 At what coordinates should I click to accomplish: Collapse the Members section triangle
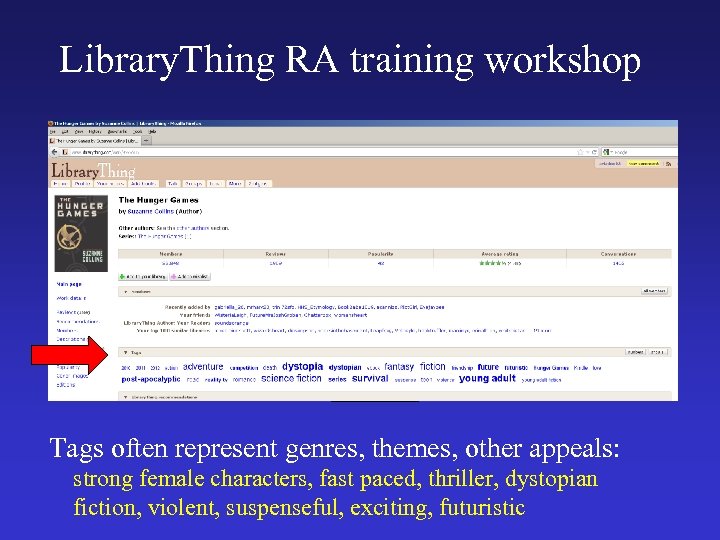pos(126,292)
